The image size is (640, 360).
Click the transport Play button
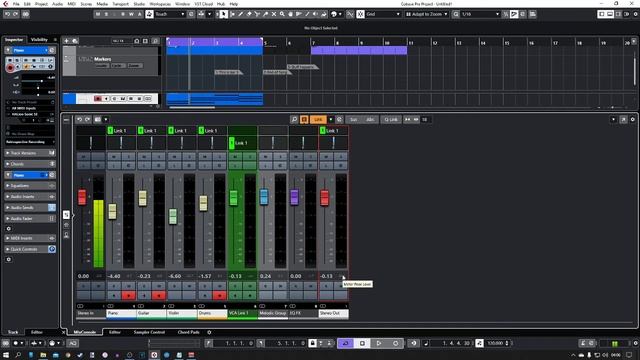379,343
